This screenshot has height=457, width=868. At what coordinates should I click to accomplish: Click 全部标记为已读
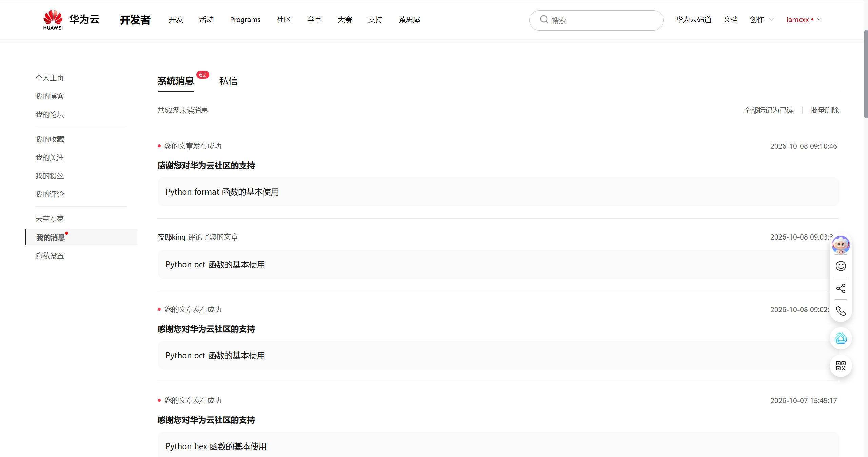[769, 110]
